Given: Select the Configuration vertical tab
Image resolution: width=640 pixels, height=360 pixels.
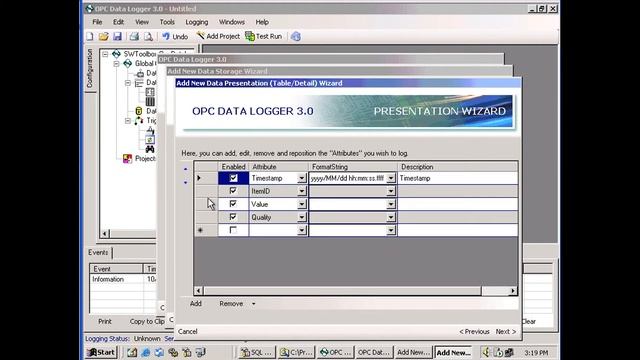Looking at the screenshot, I should 90,69.
